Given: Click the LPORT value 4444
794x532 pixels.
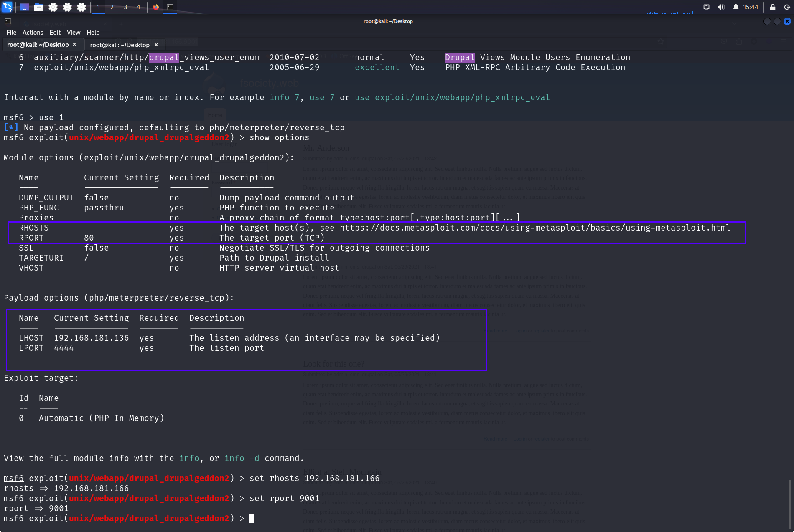Looking at the screenshot, I should [x=64, y=348].
